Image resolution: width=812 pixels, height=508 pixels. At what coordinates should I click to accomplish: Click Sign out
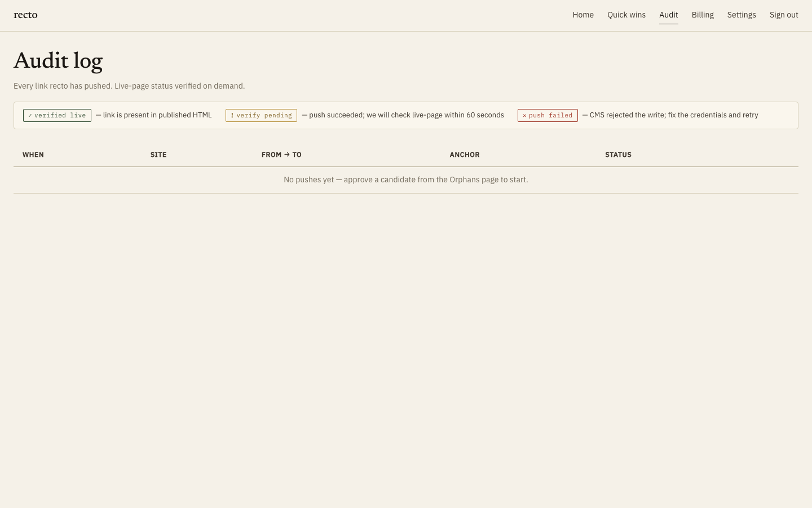click(784, 15)
